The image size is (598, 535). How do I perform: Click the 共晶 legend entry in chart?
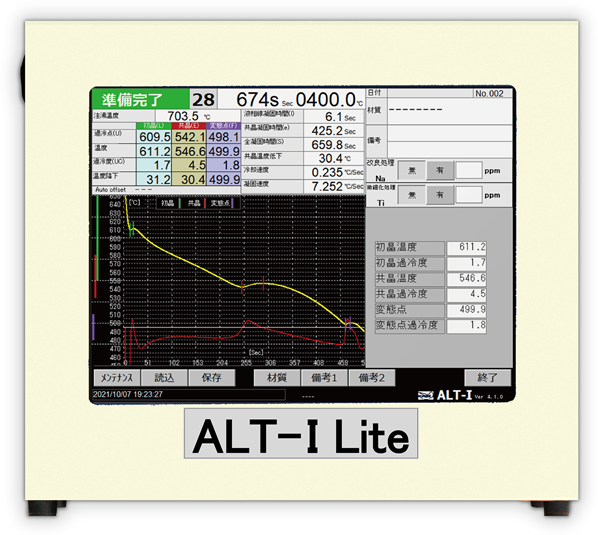point(196,203)
